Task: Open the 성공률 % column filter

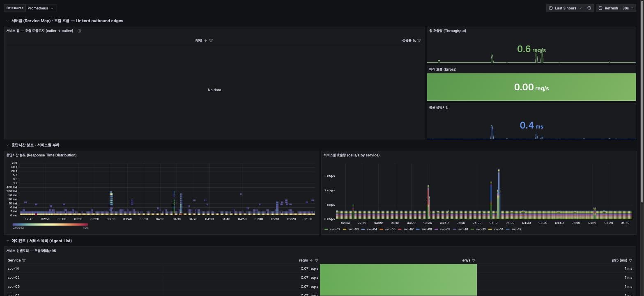Action: 419,41
